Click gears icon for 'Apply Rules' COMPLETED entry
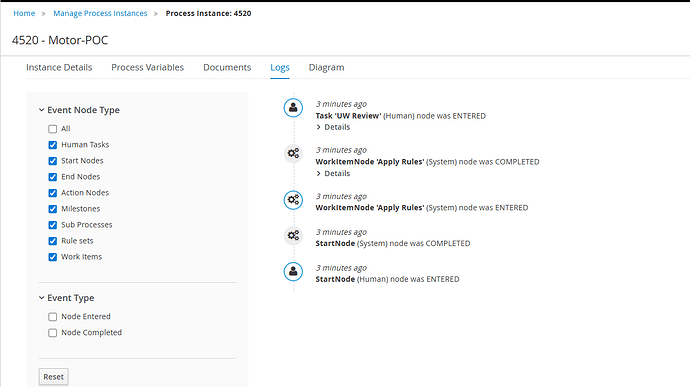This screenshot has height=387, width=690. (293, 154)
